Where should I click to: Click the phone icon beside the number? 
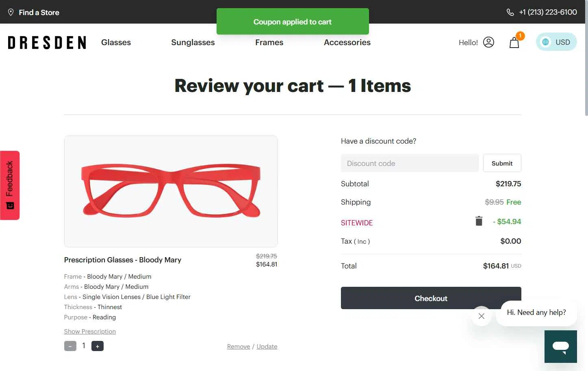click(510, 12)
